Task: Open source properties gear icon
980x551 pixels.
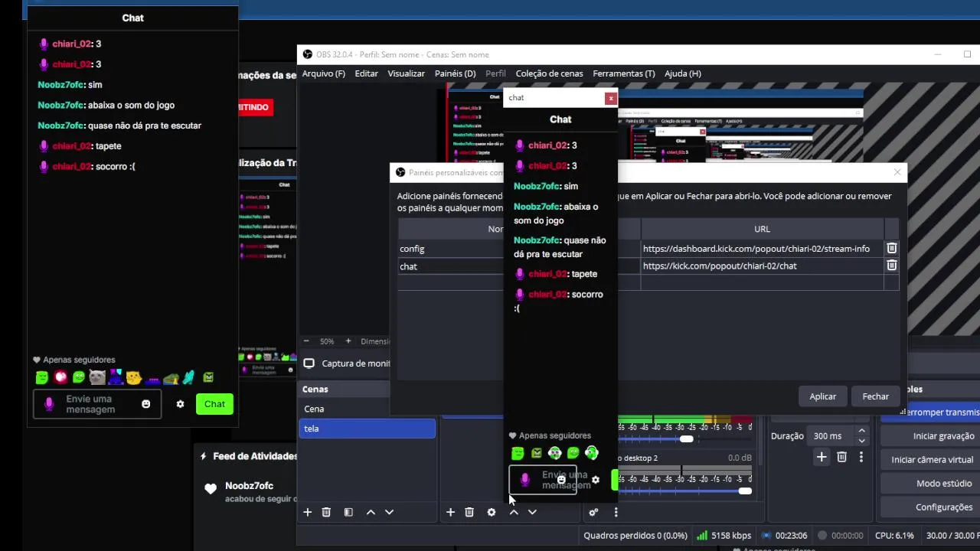Action: point(492,512)
